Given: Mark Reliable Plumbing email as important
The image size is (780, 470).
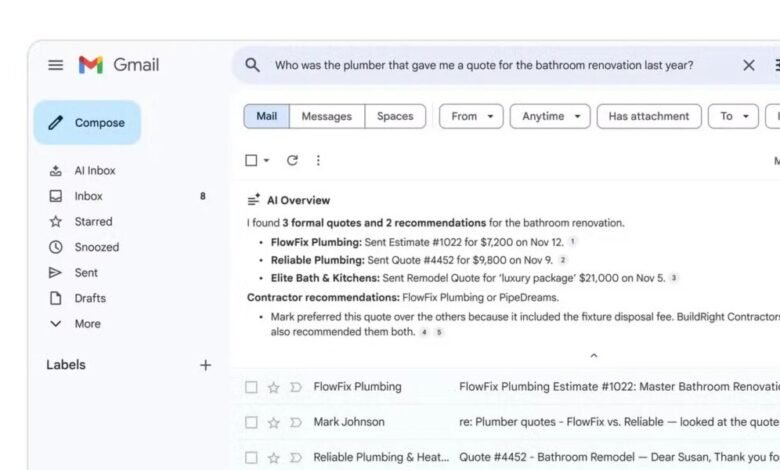Looking at the screenshot, I should 295,458.
